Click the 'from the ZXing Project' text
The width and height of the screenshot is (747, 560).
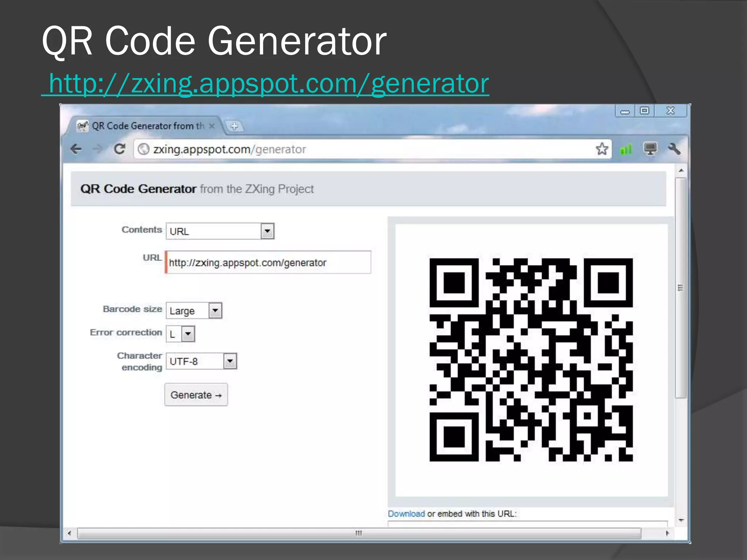[257, 189]
